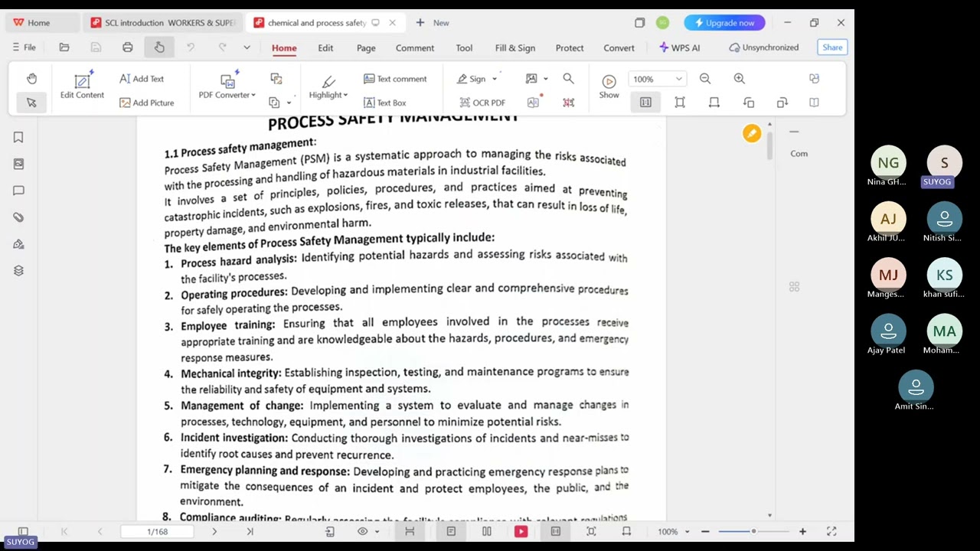This screenshot has height=551, width=980.
Task: Click the orange pencil annotation button
Action: [x=752, y=134]
